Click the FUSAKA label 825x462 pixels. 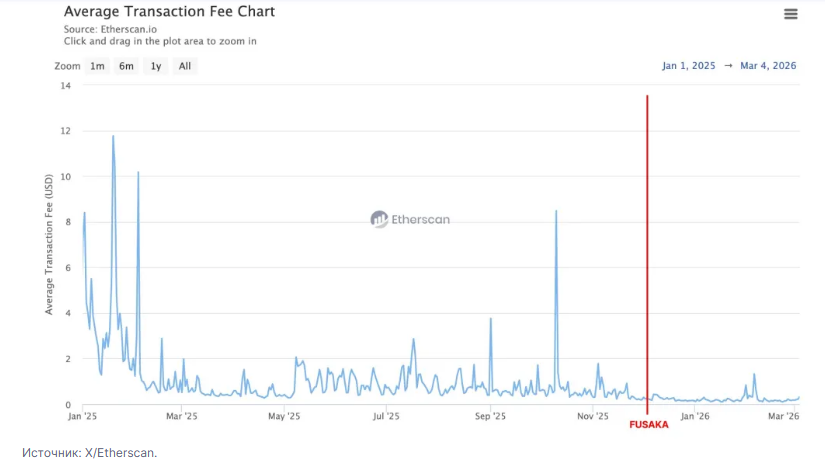click(649, 425)
